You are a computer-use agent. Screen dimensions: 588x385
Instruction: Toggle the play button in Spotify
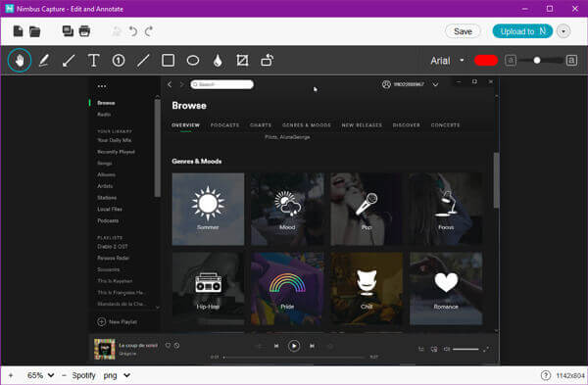(x=294, y=346)
